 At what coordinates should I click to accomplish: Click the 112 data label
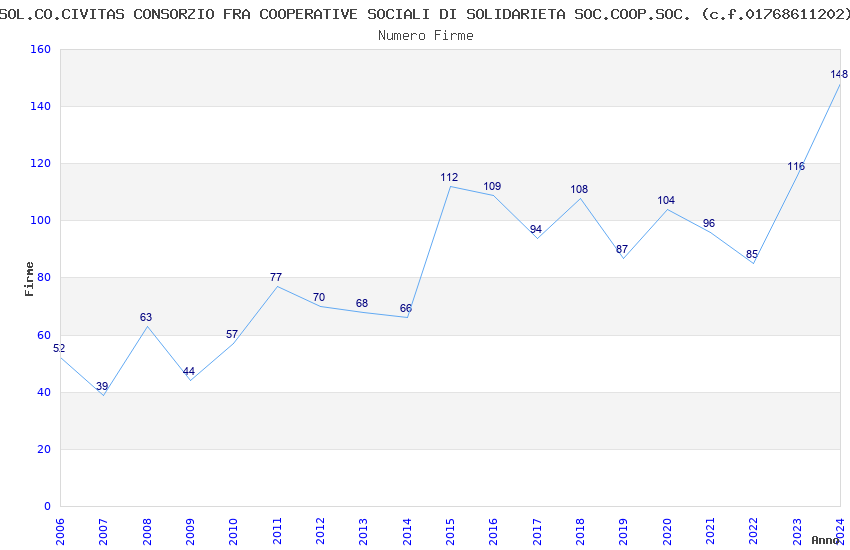(x=449, y=177)
